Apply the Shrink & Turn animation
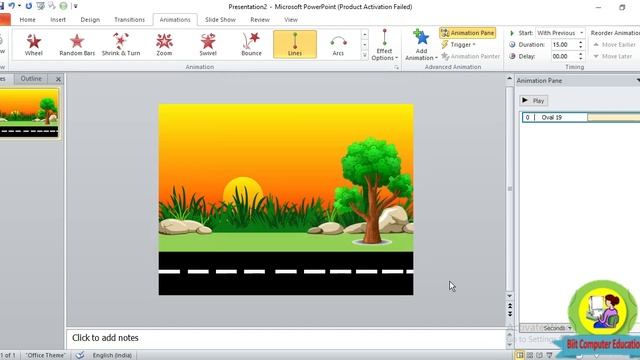This screenshot has height=360, width=640. [x=121, y=44]
